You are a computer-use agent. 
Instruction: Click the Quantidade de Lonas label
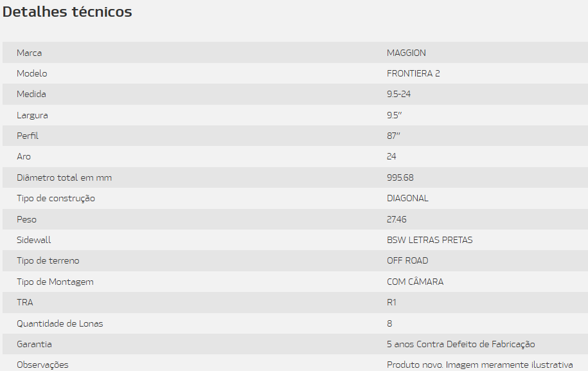pyautogui.click(x=60, y=323)
